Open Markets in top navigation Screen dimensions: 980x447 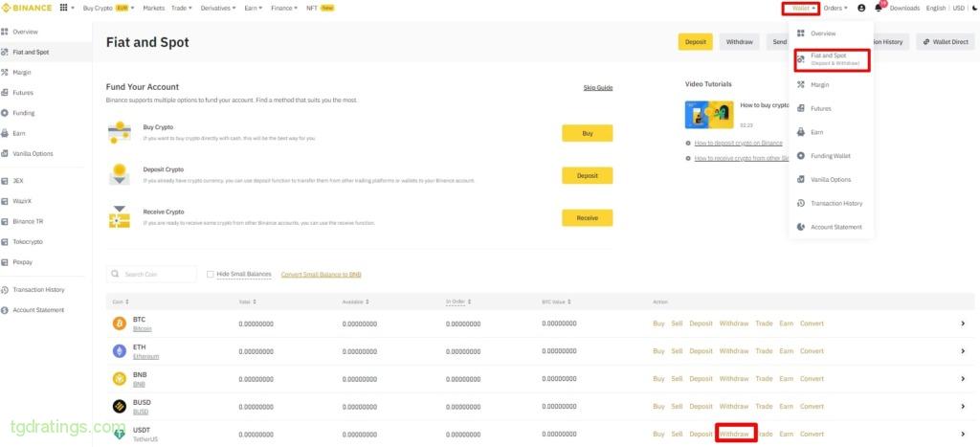(x=154, y=8)
